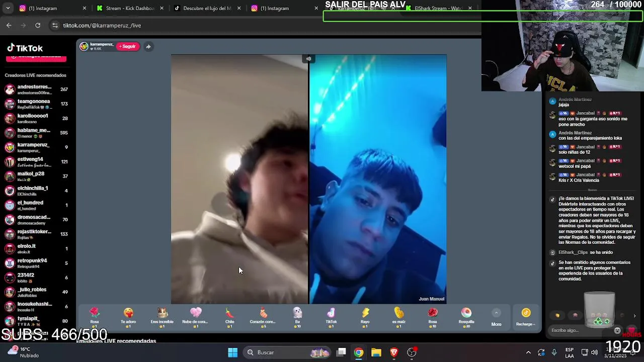Send the yellow quick reaction emoji
Screen dimensions: 644x362
click(557, 316)
